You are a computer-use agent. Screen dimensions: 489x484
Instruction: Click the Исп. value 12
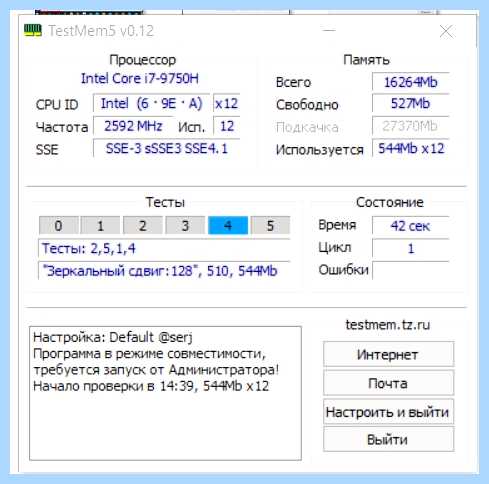(227, 126)
